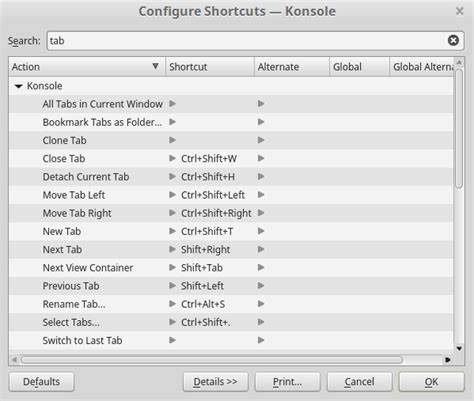Click the Defaults button
The image size is (474, 401).
point(41,382)
